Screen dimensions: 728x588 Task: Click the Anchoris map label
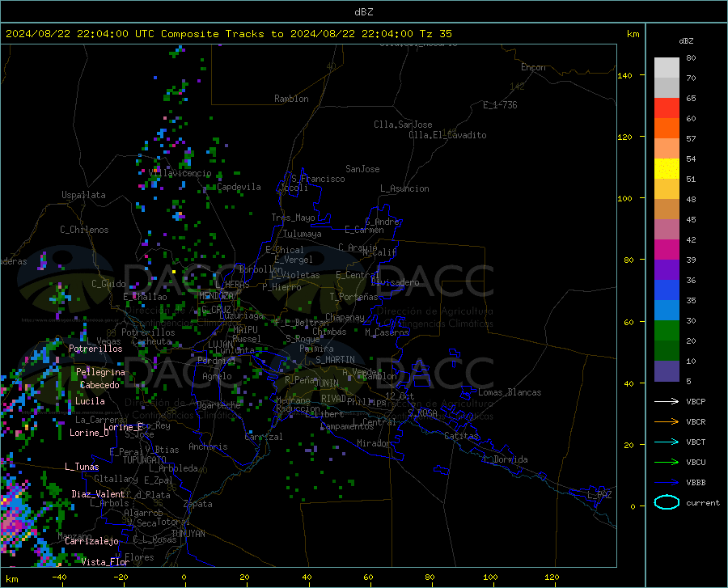[208, 447]
